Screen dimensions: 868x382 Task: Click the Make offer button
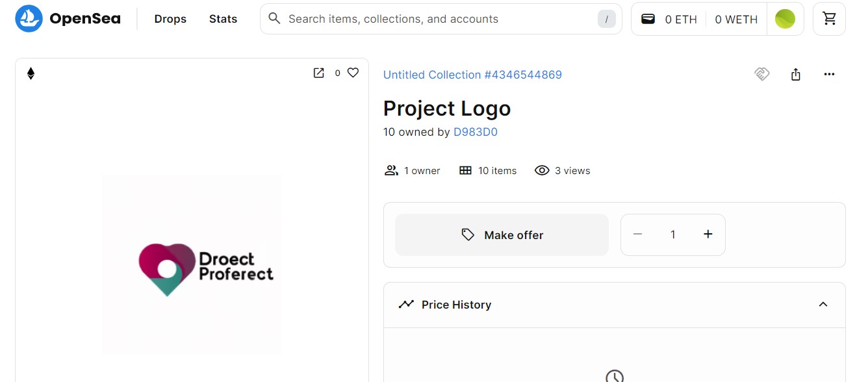[x=502, y=235]
